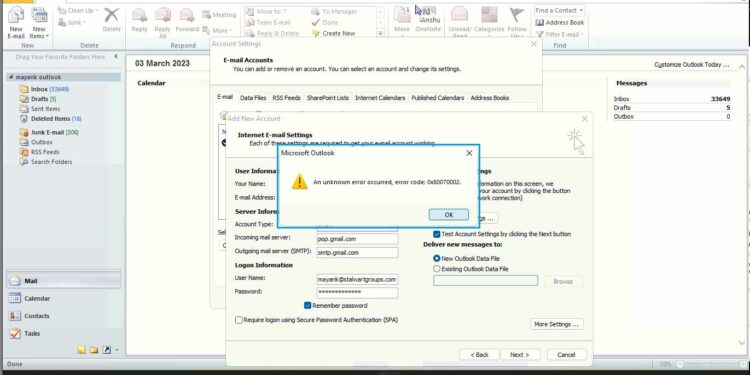Open the E-mail tab in Account Settings
This screenshot has height=375, width=750.
(225, 97)
